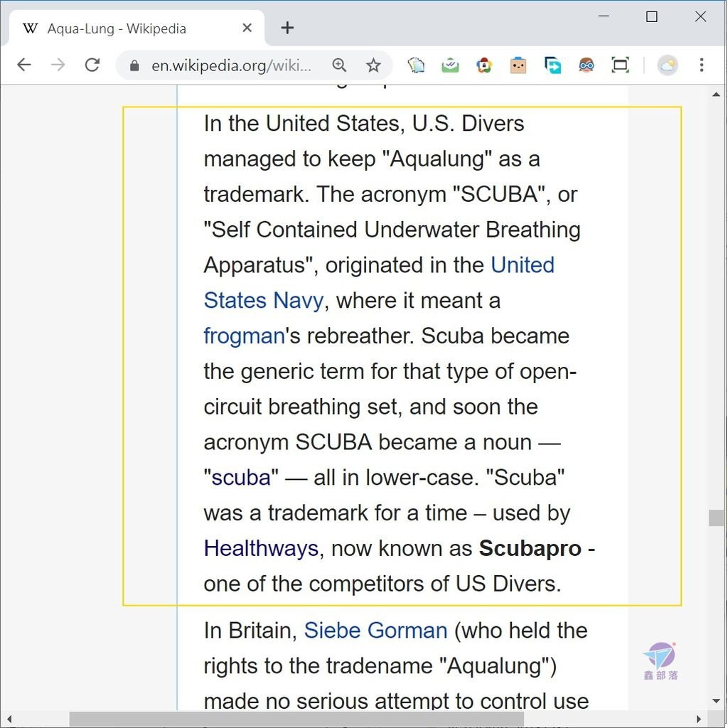The height and width of the screenshot is (728, 728).
Task: Reload the Wikipedia page
Action: 92,65
